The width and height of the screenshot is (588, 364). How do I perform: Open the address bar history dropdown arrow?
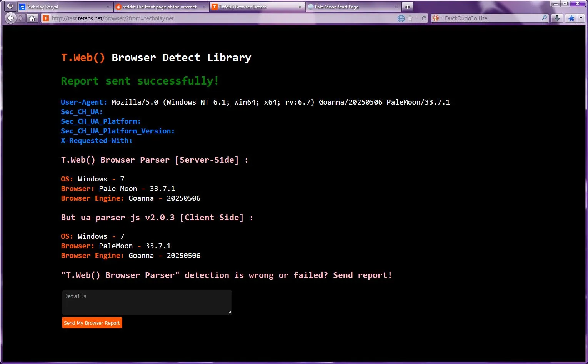417,18
